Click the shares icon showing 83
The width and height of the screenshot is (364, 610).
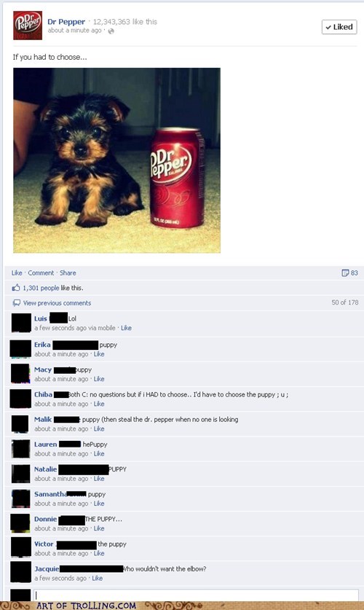[345, 273]
